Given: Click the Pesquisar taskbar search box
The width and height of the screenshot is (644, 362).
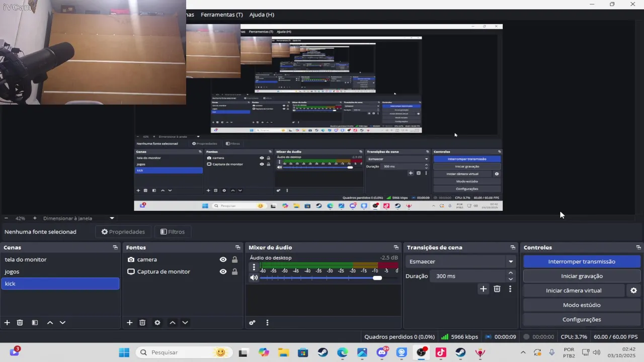Looking at the screenshot, I should (184, 352).
